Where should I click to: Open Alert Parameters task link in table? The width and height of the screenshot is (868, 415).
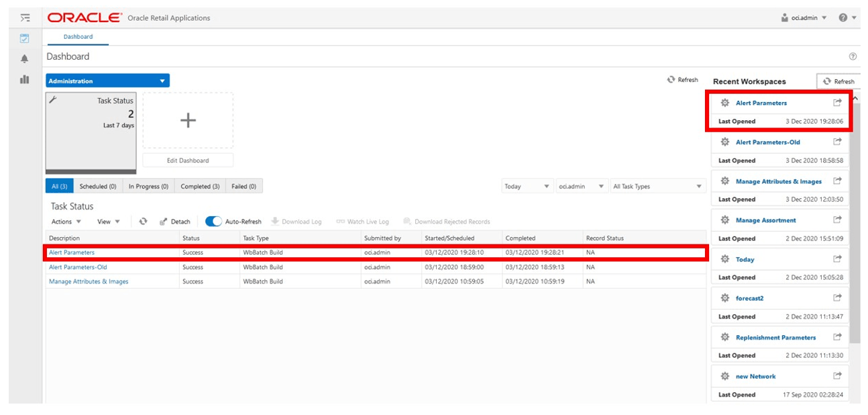tap(72, 252)
